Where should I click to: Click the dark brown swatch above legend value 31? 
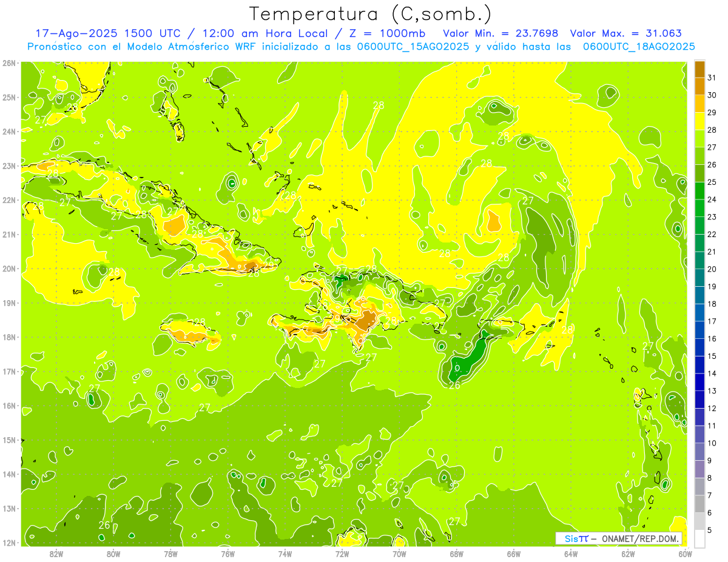tap(699, 69)
